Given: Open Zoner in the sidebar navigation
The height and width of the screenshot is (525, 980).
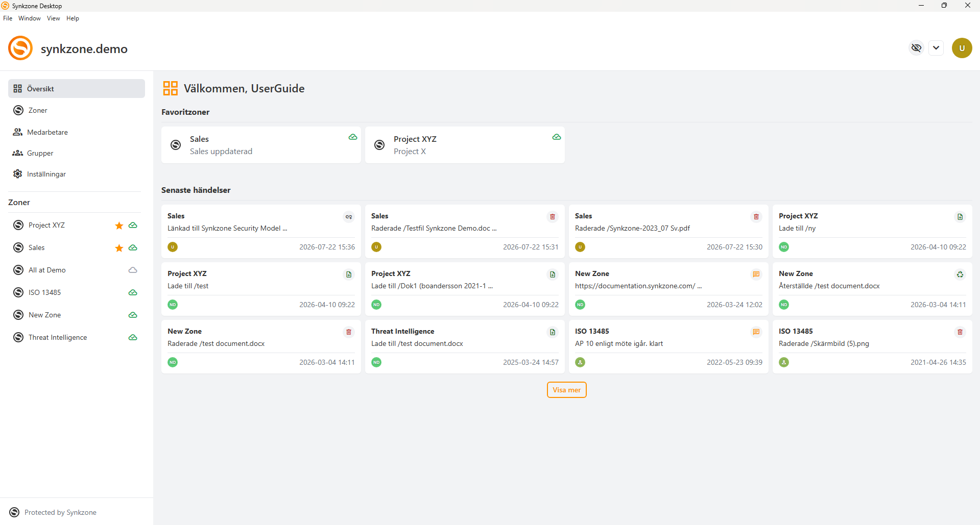Looking at the screenshot, I should tap(77, 110).
